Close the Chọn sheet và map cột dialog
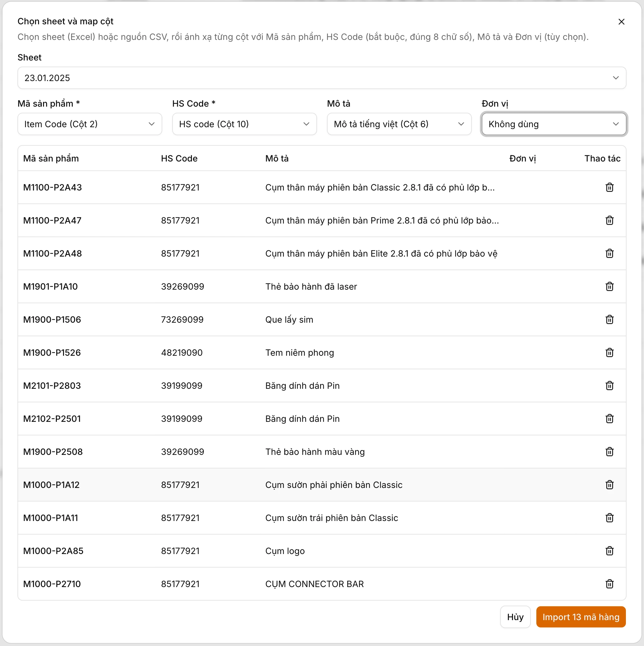Viewport: 644px width, 646px height. pyautogui.click(x=621, y=22)
